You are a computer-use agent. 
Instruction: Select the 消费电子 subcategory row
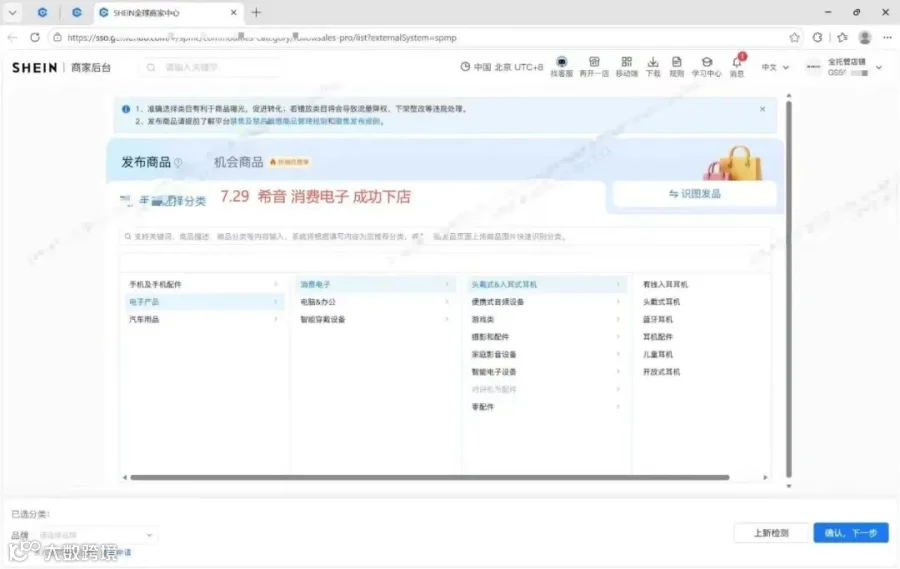pyautogui.click(x=375, y=284)
